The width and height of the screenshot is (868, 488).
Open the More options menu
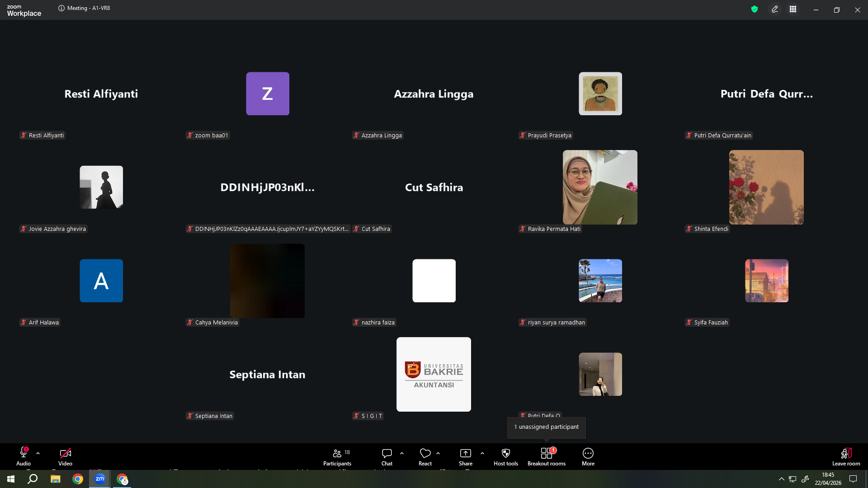(x=588, y=456)
